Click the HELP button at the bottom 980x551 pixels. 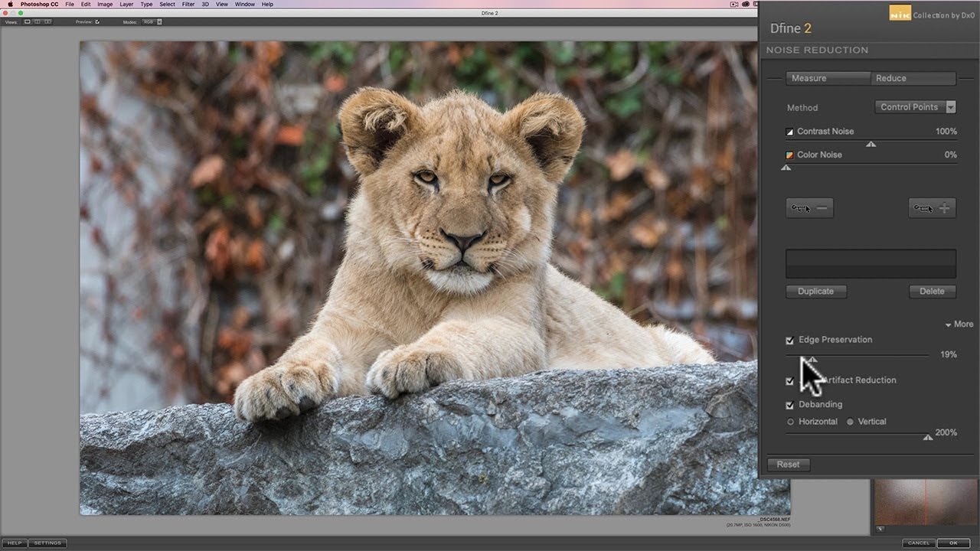tap(15, 543)
